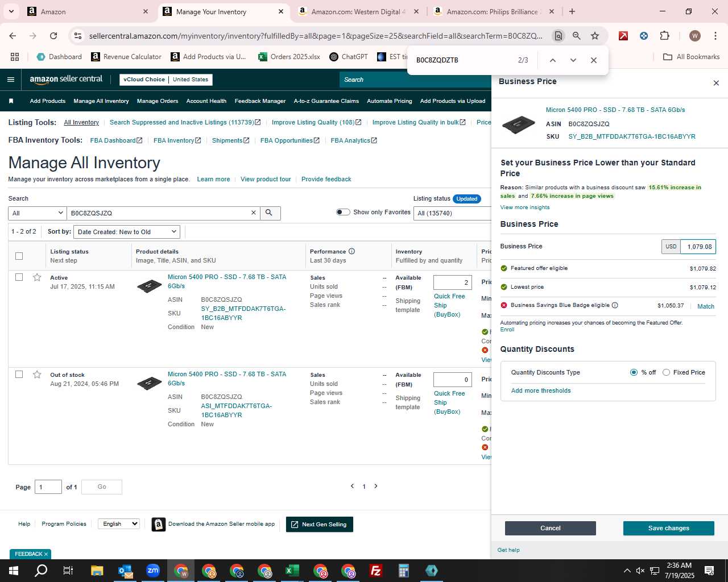Reload the browser page
Screen dimensions: 728x582
point(53,36)
